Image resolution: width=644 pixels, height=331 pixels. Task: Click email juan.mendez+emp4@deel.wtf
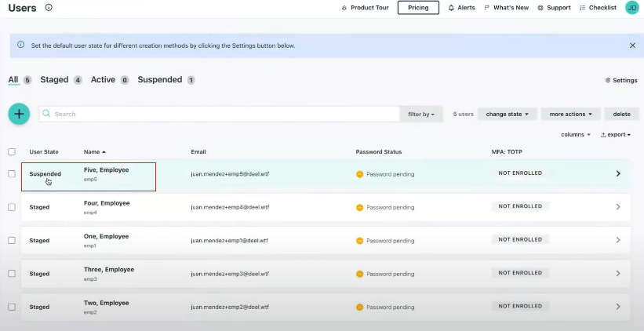(230, 207)
